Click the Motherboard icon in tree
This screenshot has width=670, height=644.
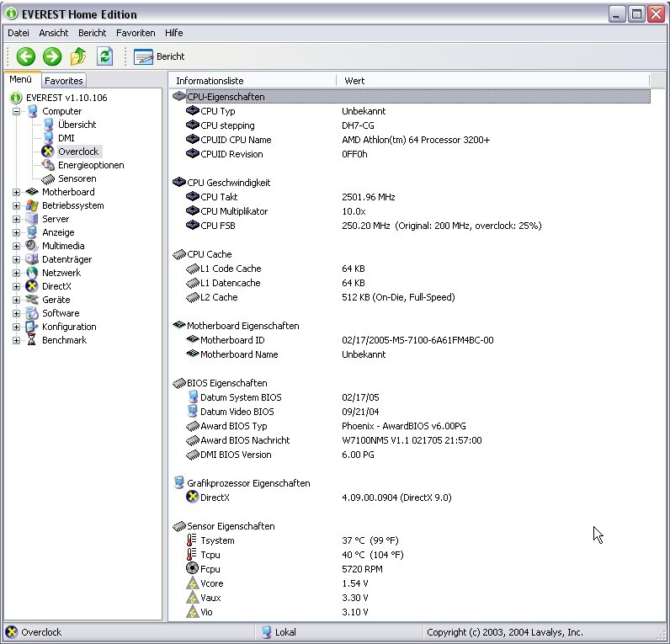click(x=32, y=192)
